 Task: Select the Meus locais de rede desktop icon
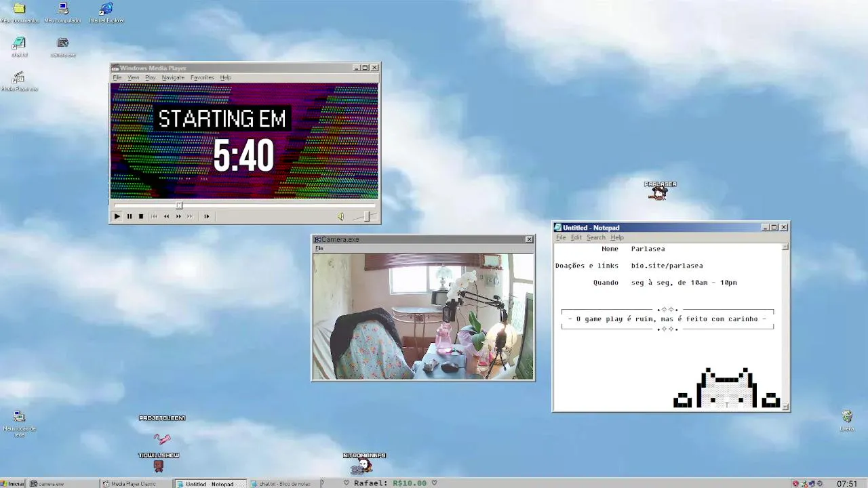[x=19, y=423]
